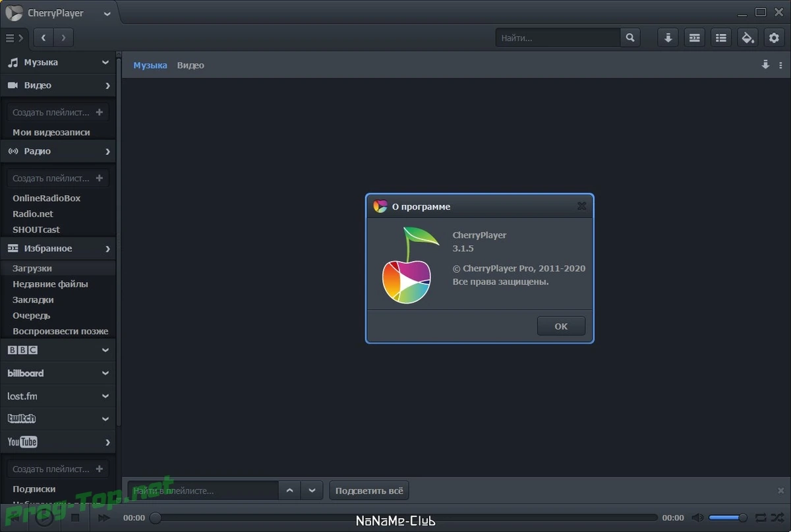
Task: Select Очередь in sidebar
Action: (30, 316)
